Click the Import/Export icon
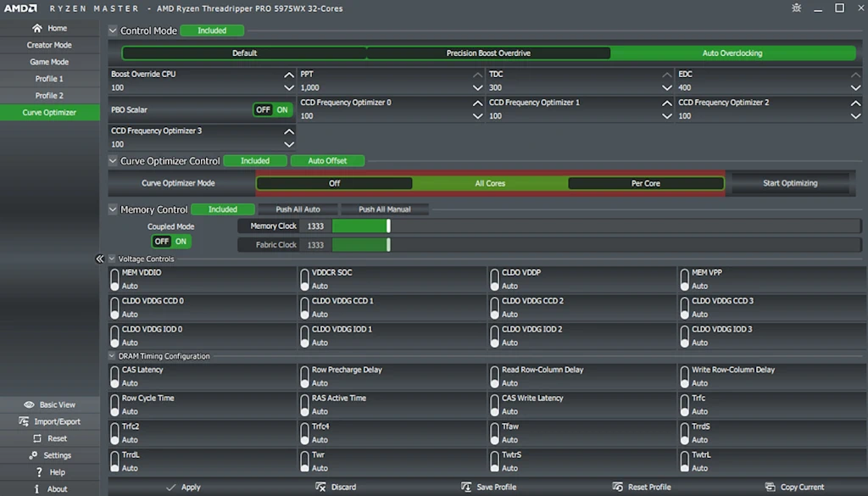 point(24,421)
